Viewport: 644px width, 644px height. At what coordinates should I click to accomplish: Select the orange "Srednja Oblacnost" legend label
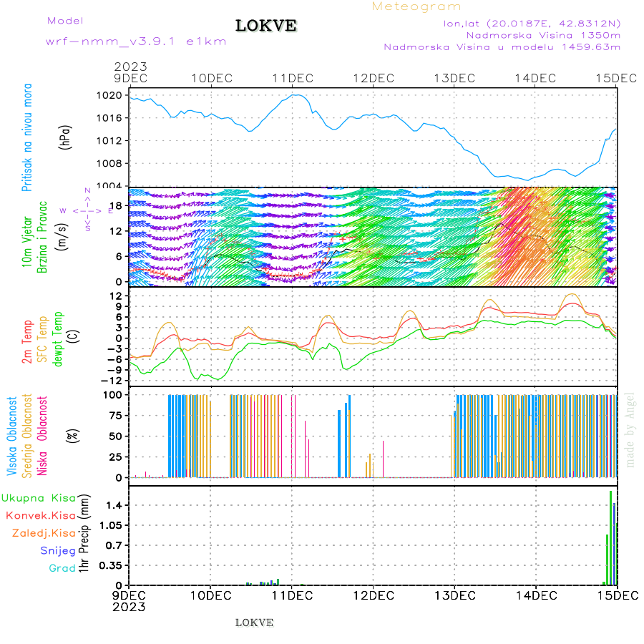(26, 436)
